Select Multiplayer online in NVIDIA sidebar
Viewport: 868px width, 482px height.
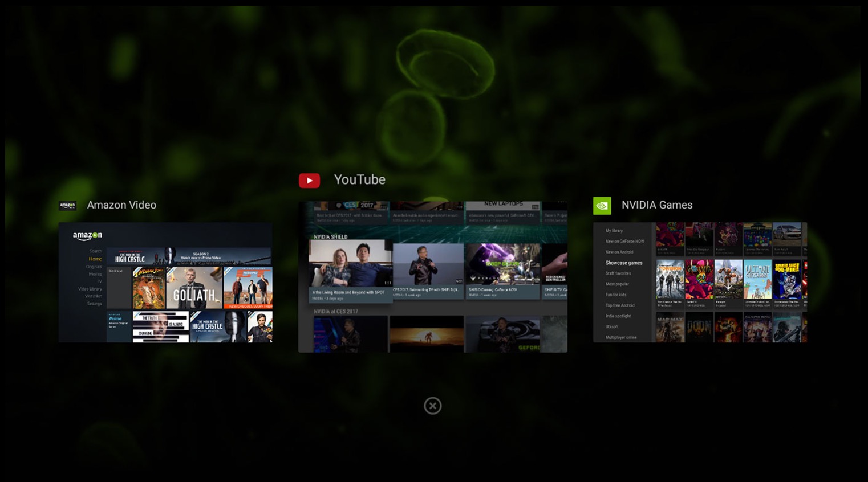[x=620, y=337]
